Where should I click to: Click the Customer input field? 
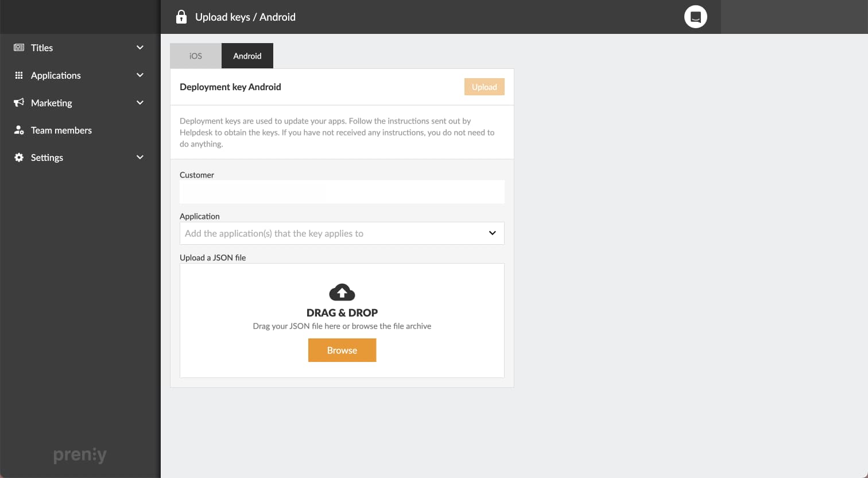click(342, 192)
